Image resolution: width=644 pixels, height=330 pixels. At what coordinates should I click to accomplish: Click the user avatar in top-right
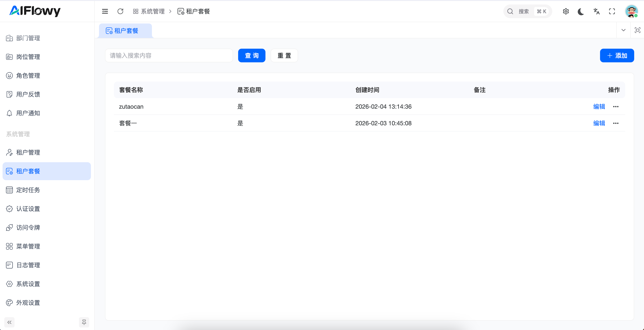tap(631, 11)
